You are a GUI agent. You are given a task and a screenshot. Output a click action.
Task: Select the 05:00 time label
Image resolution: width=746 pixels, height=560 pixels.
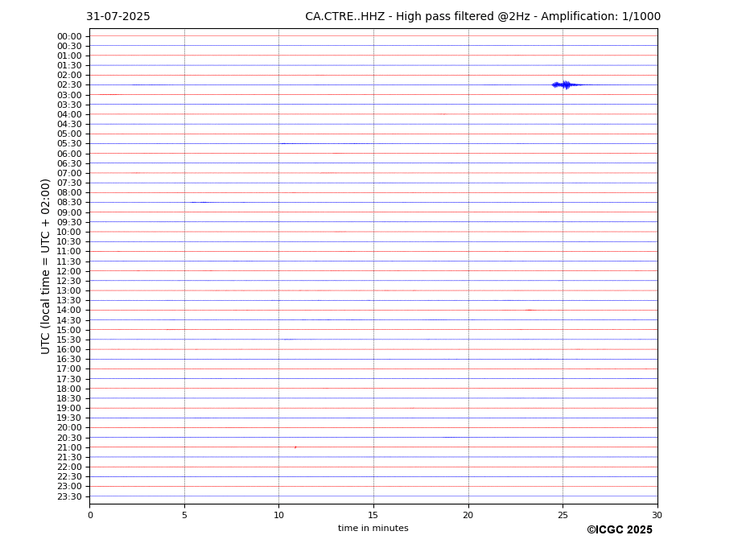[69, 134]
